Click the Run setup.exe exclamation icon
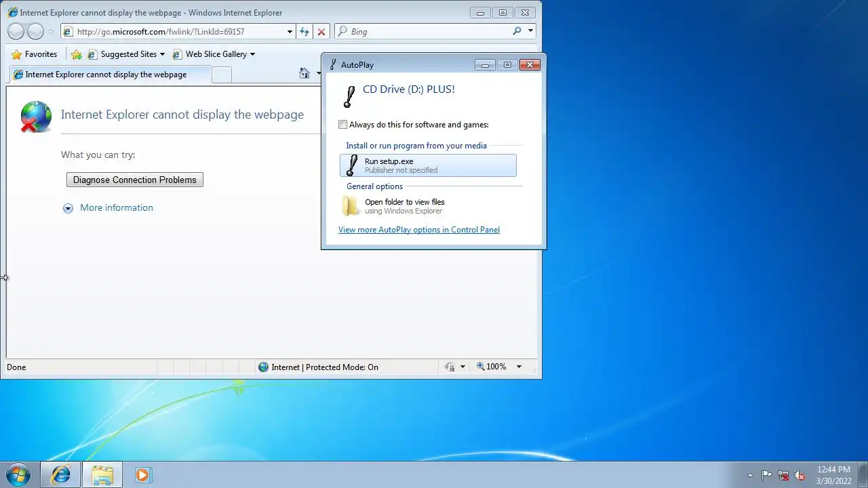 pos(351,165)
